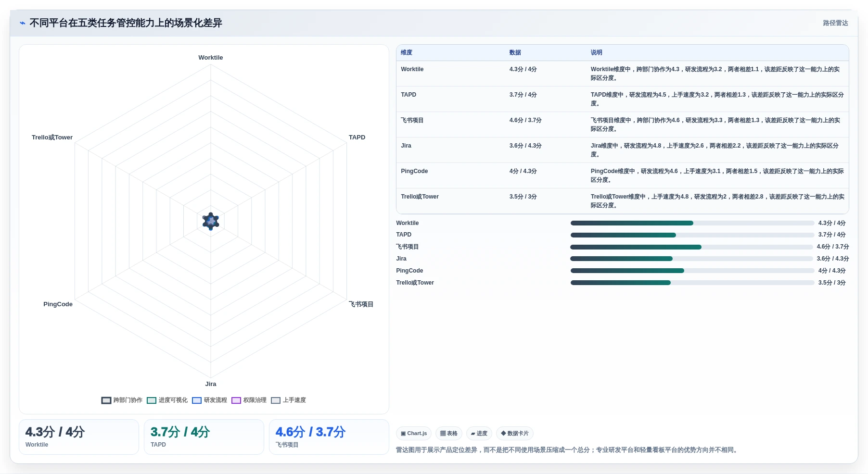868x474 pixels.
Task: Click the Worktile progress bar
Action: pos(692,223)
